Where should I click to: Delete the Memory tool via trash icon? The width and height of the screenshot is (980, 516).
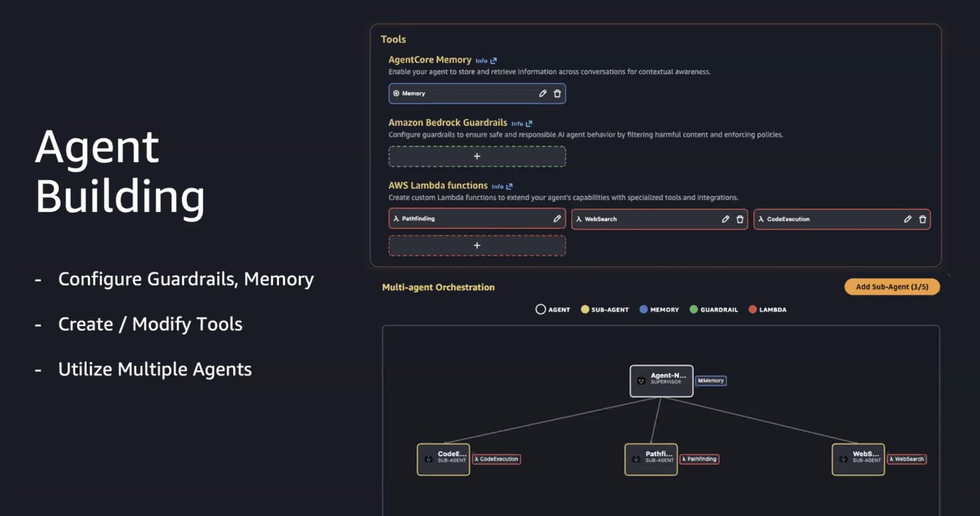point(557,94)
